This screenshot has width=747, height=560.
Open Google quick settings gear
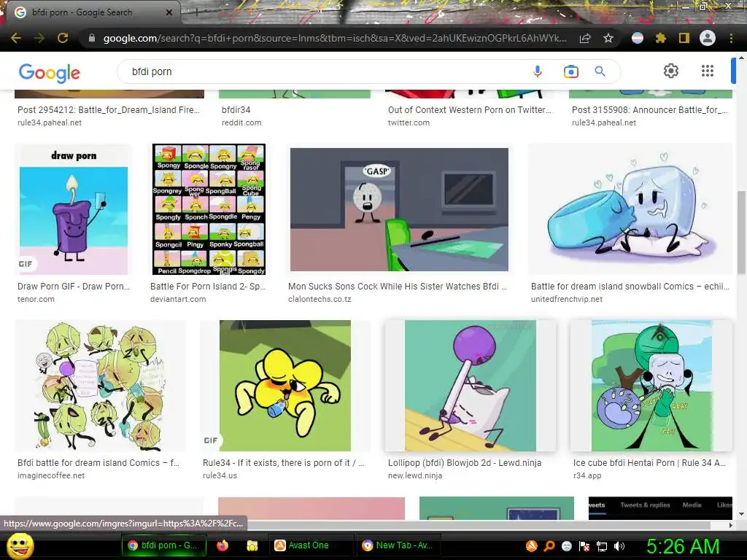click(x=671, y=71)
